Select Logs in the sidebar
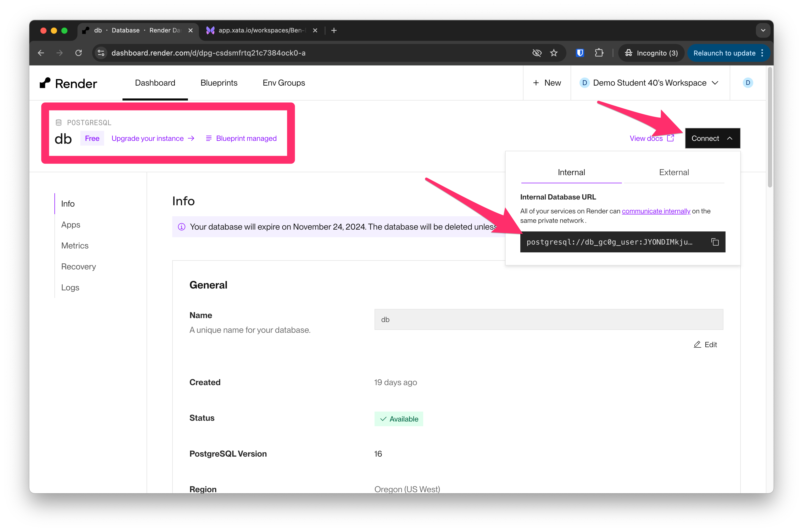Screen dimensions: 803x532 tap(70, 287)
